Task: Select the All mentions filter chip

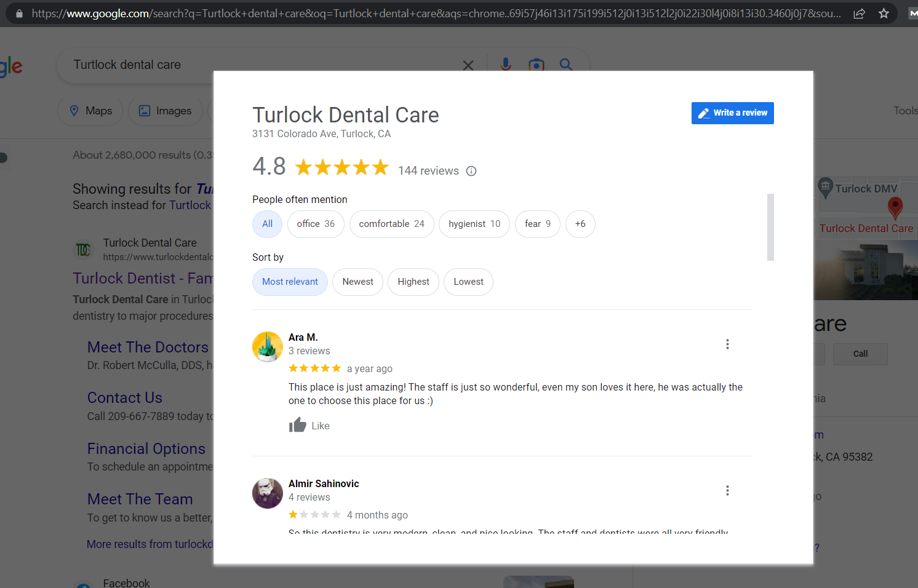Action: coord(267,224)
